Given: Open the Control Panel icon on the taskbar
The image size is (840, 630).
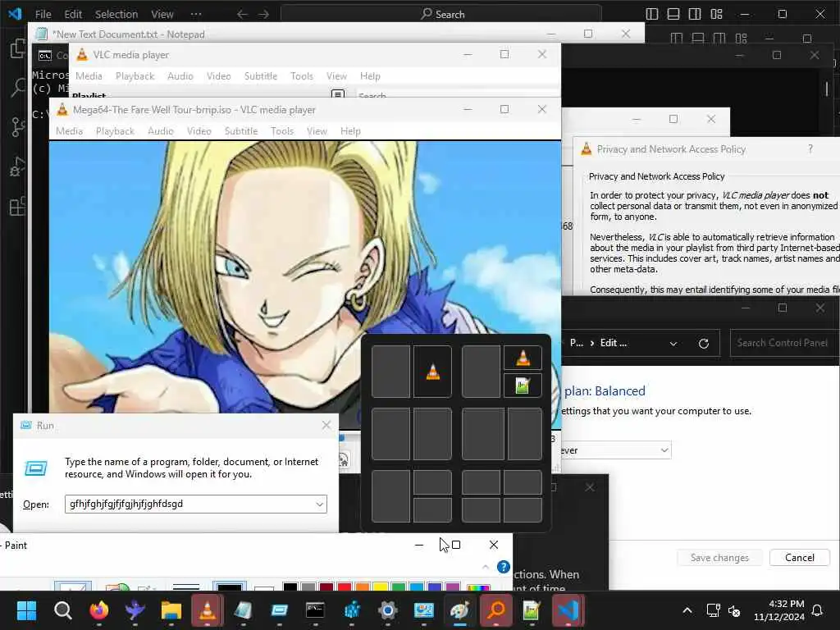Looking at the screenshot, I should point(423,610).
